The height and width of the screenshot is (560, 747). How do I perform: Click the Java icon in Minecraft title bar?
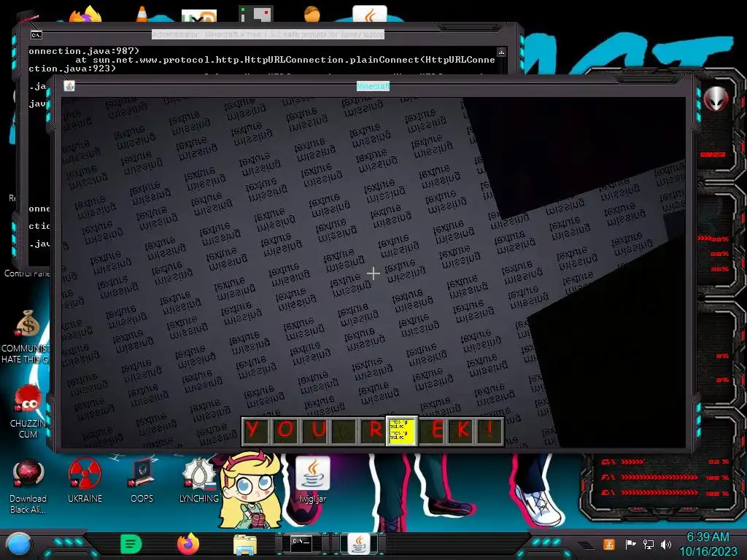tap(69, 86)
